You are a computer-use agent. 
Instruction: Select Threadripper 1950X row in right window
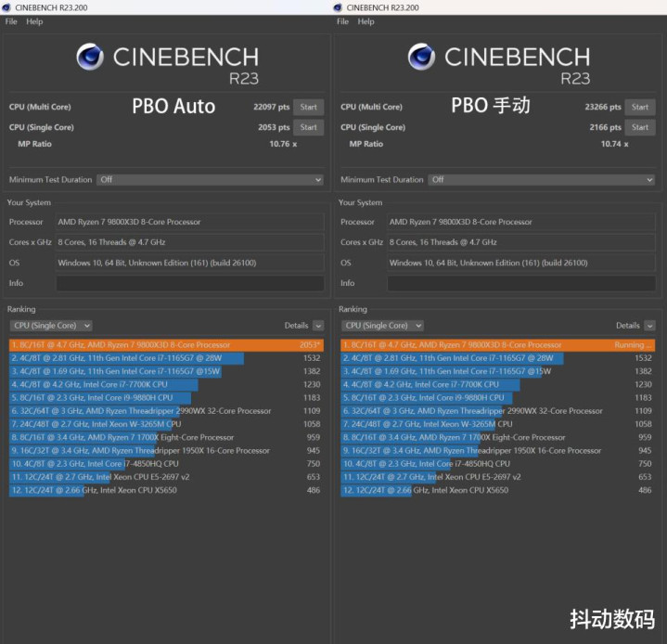[497, 450]
